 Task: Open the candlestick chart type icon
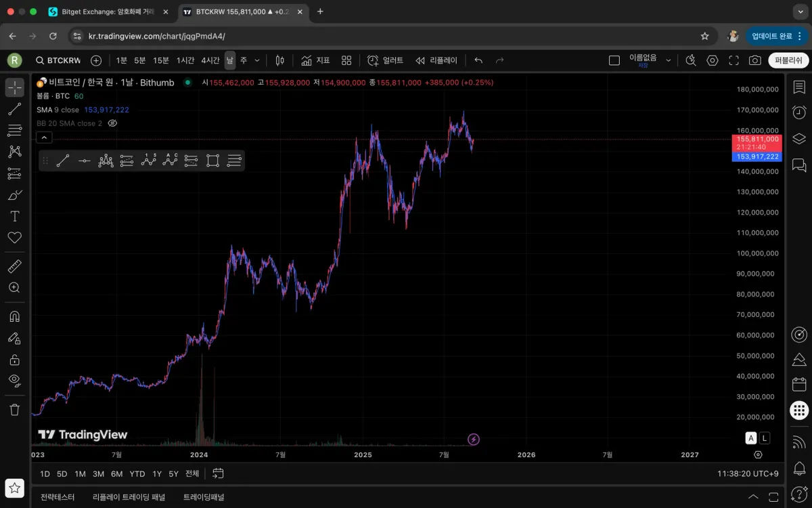280,60
